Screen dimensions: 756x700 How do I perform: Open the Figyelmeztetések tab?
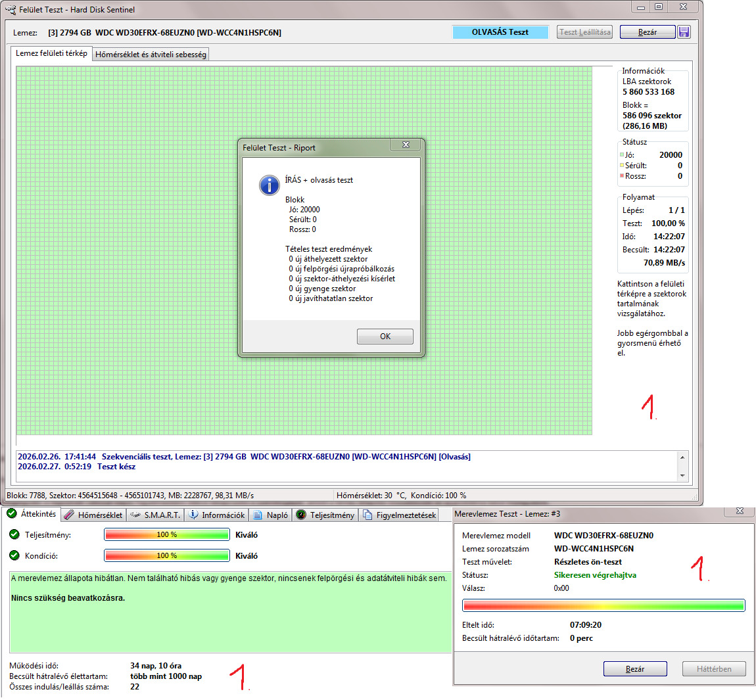(399, 515)
